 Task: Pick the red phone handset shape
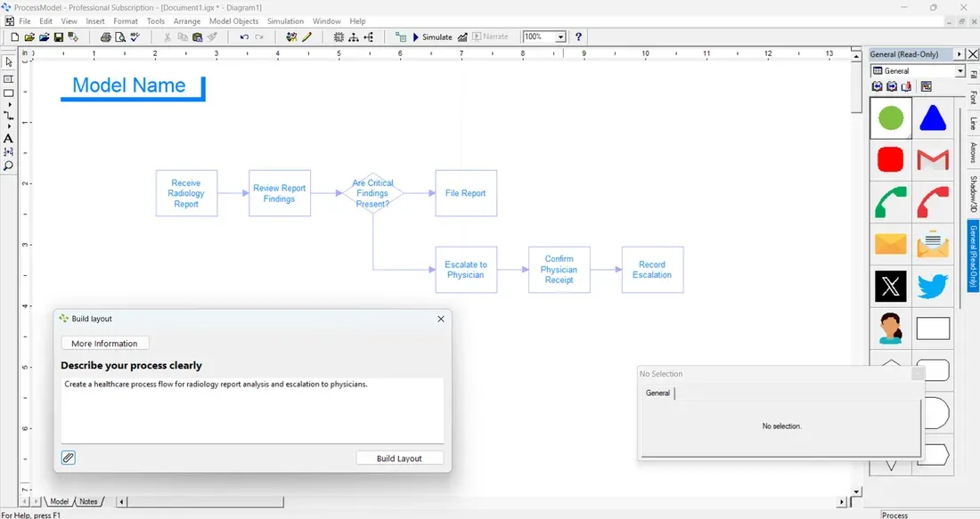coord(933,202)
